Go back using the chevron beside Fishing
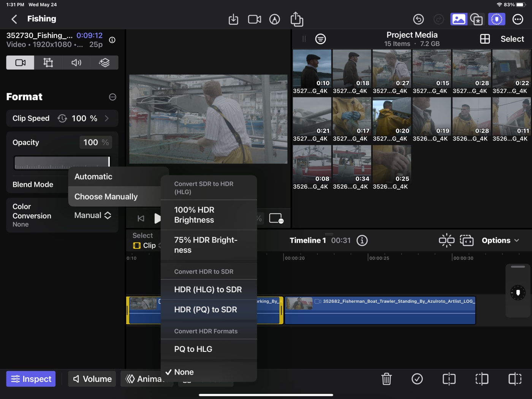The height and width of the screenshot is (399, 532). [x=14, y=19]
